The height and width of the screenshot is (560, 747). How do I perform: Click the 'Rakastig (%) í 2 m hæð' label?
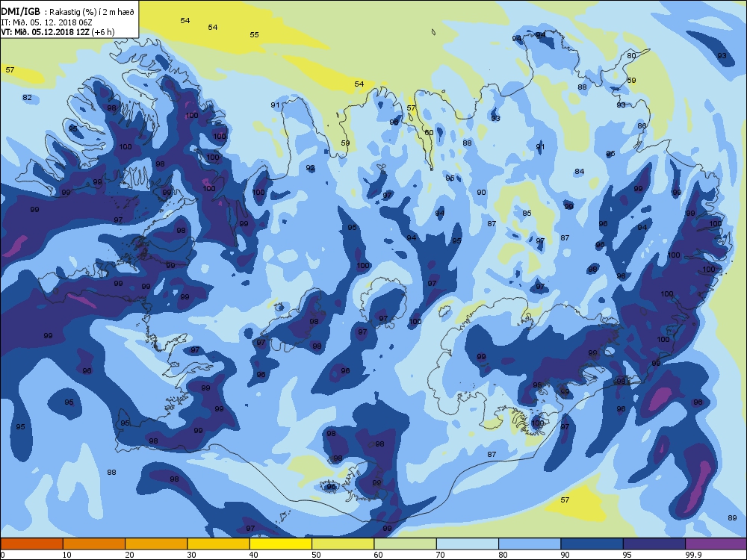(x=92, y=13)
